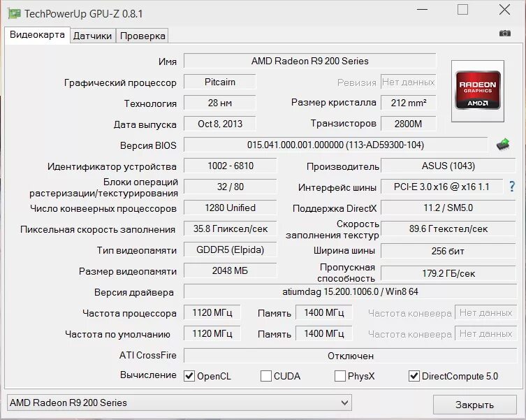Image resolution: width=526 pixels, height=420 pixels.
Task: Click the GDDR5 (Elpida) memory type field
Action: [230, 249]
